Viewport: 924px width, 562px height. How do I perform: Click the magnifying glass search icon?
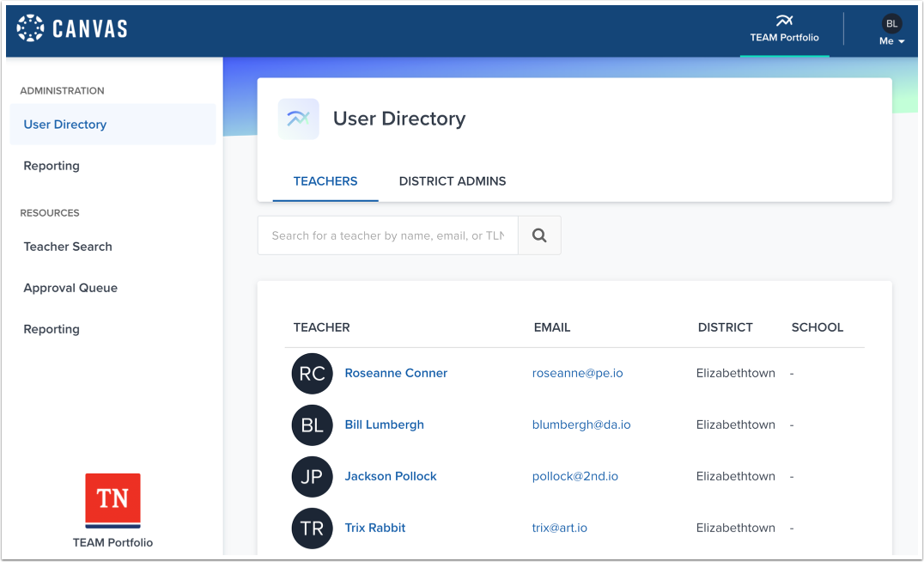click(x=539, y=235)
